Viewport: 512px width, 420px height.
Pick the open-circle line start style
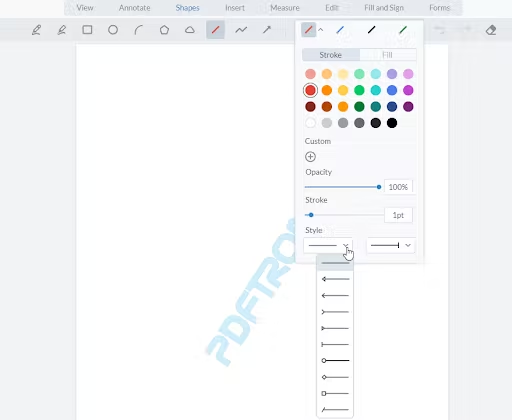335,360
